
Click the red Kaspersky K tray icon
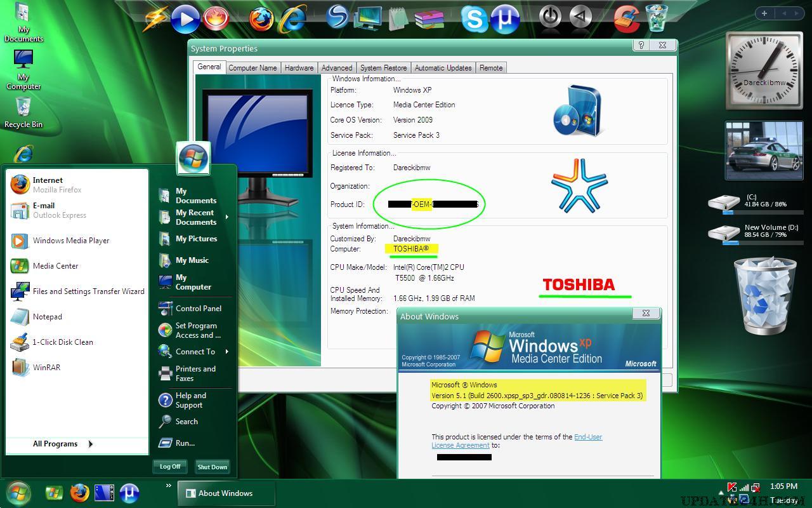[732, 488]
